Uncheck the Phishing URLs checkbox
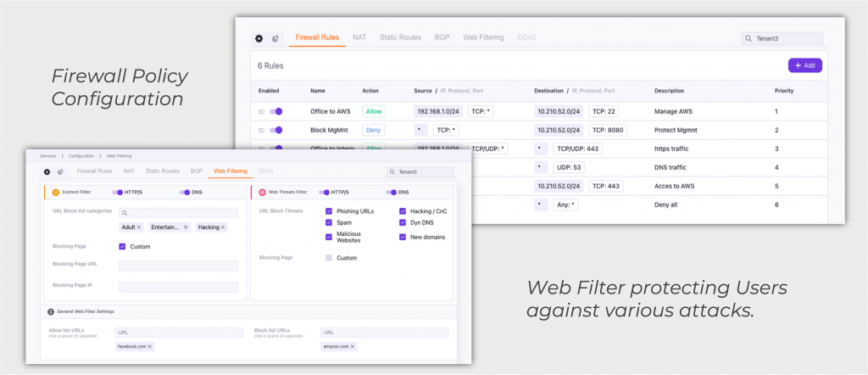 tap(329, 211)
